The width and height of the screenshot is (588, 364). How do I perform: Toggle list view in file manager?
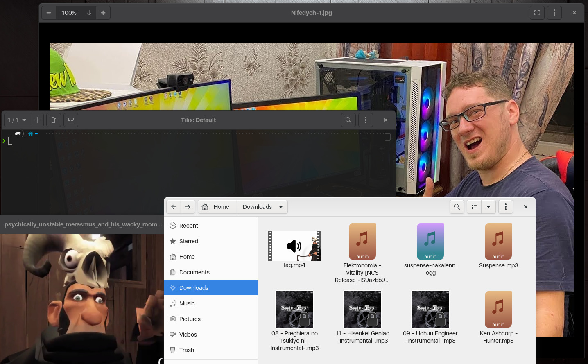[x=474, y=207]
